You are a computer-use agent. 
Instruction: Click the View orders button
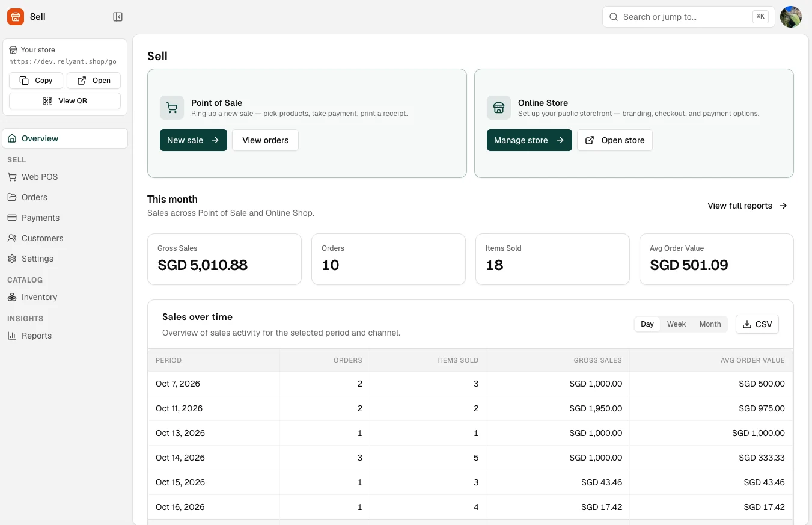(266, 140)
